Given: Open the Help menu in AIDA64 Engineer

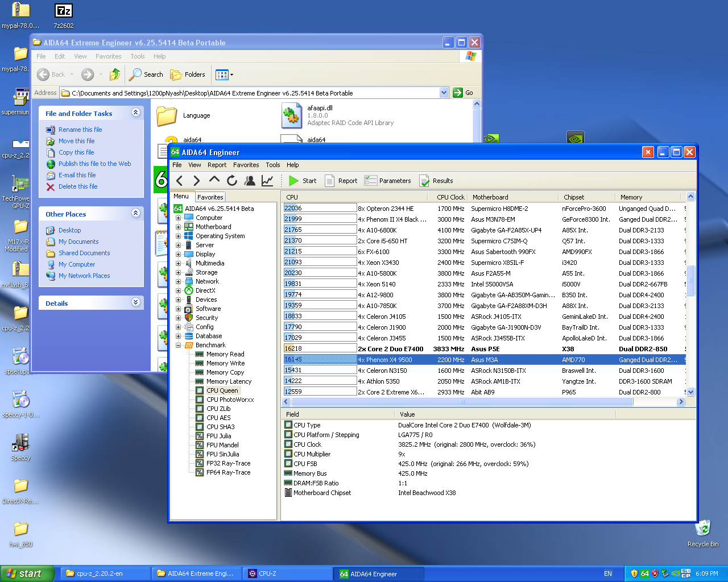Looking at the screenshot, I should point(292,165).
